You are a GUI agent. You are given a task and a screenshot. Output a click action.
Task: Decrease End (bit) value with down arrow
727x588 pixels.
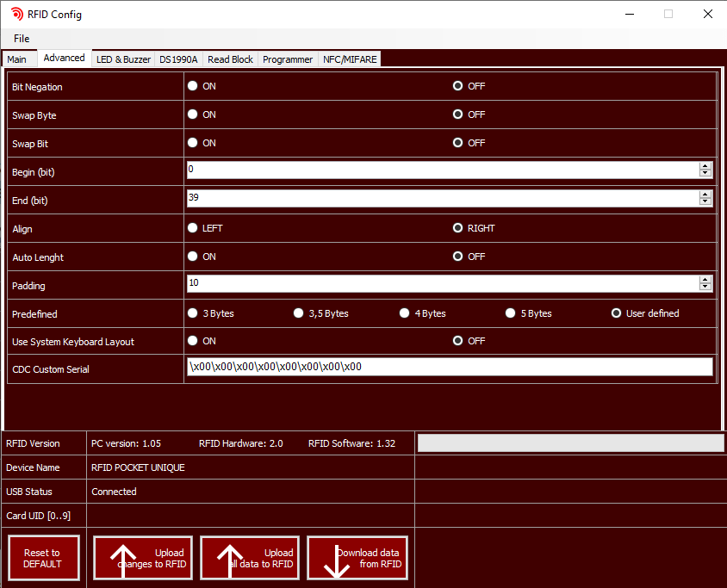tap(705, 202)
